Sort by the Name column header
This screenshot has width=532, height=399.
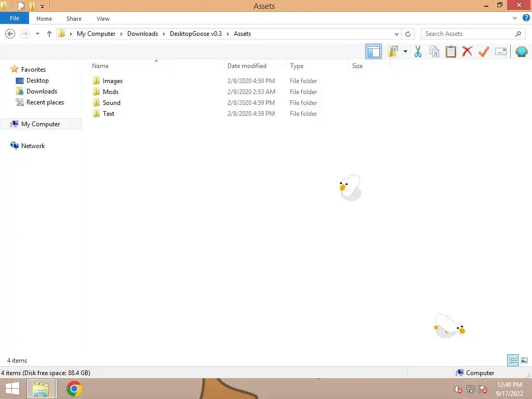coord(100,66)
